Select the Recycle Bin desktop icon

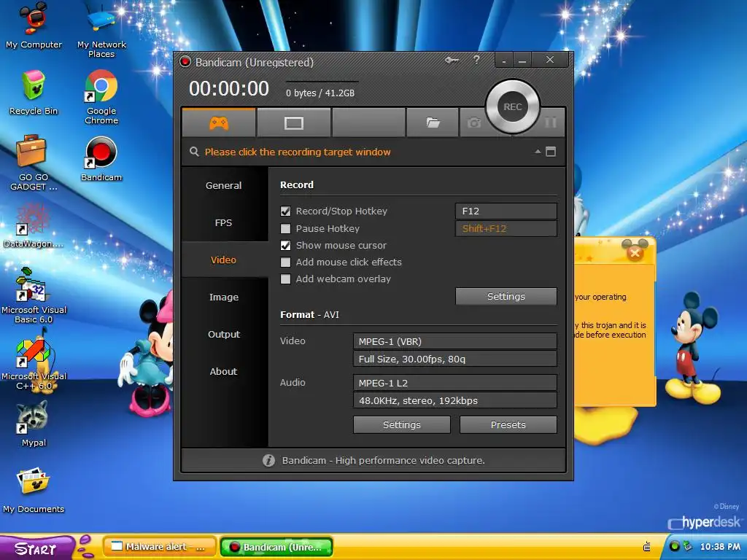pos(34,93)
